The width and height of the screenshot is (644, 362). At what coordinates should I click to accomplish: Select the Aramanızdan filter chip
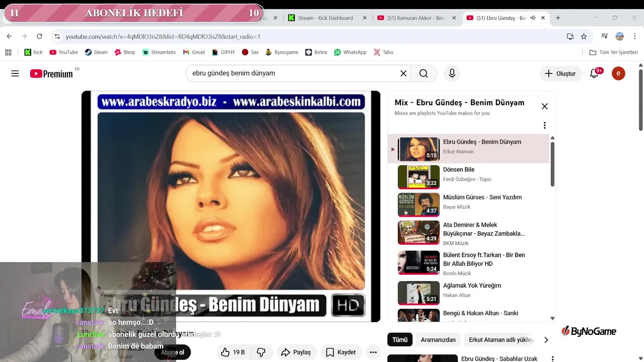tap(438, 340)
